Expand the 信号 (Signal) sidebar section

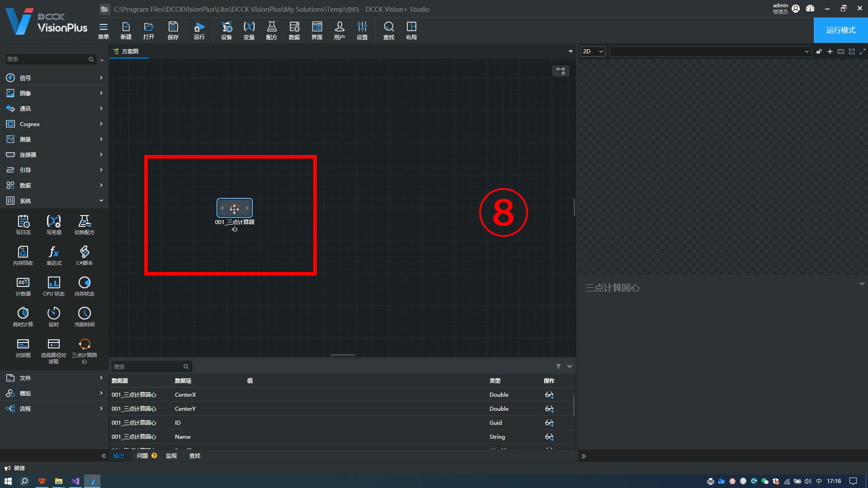[x=54, y=77]
